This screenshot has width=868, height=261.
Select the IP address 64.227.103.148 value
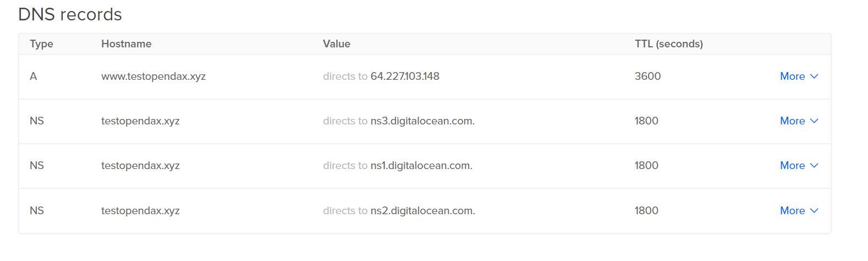click(x=405, y=77)
